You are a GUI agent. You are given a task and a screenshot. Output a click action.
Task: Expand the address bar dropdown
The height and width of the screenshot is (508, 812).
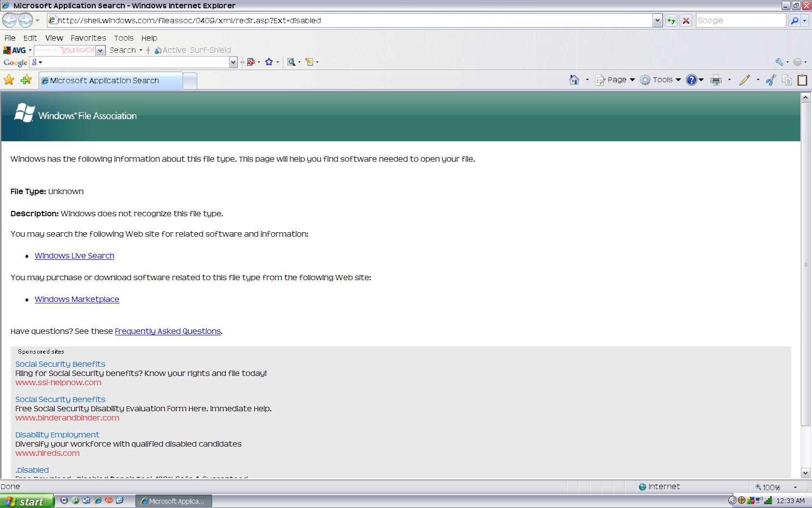[x=657, y=20]
